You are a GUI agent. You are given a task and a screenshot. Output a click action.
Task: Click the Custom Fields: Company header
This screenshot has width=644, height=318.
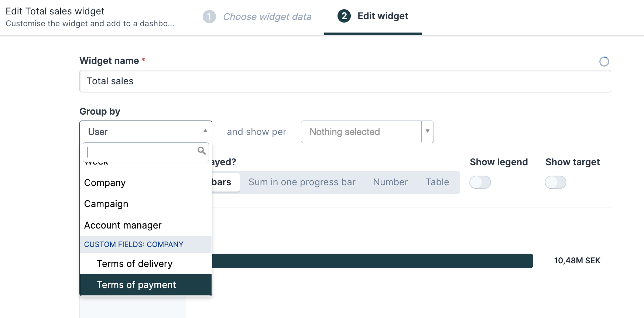tap(146, 244)
